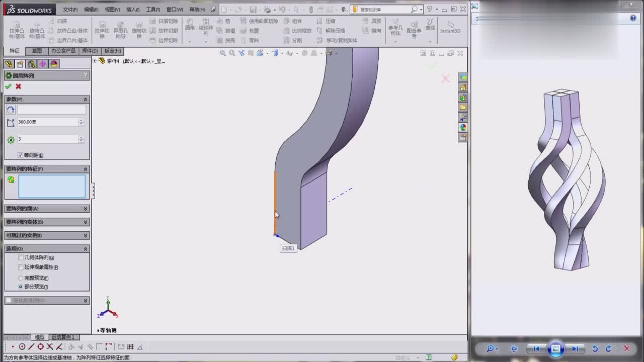Collapse the 选项(O) options section
644x362 pixels.
tap(86, 248)
